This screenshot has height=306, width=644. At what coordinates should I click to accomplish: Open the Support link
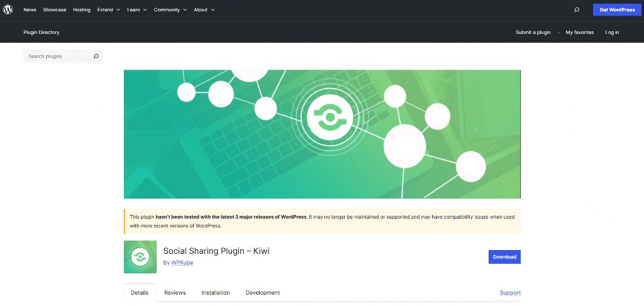pyautogui.click(x=510, y=292)
